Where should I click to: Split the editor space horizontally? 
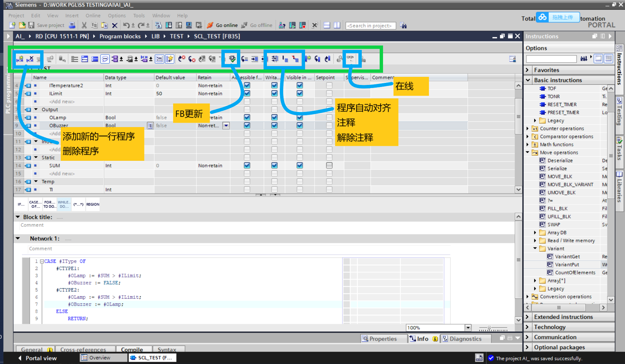tap(327, 25)
